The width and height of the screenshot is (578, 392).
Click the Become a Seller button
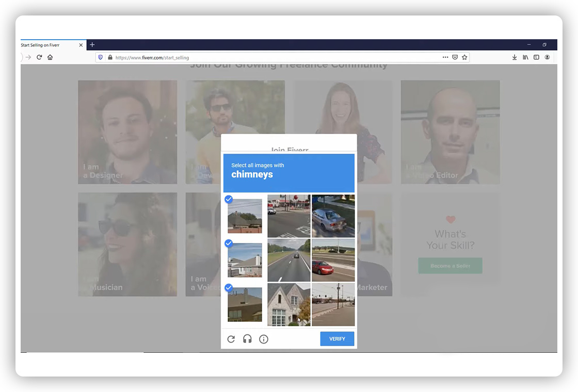click(x=450, y=266)
